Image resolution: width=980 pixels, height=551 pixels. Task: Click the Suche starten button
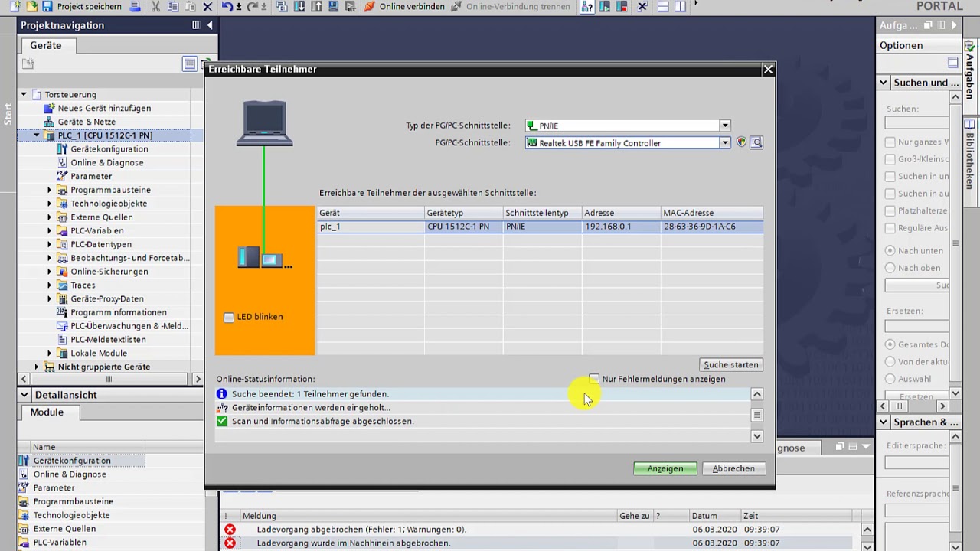tap(731, 364)
